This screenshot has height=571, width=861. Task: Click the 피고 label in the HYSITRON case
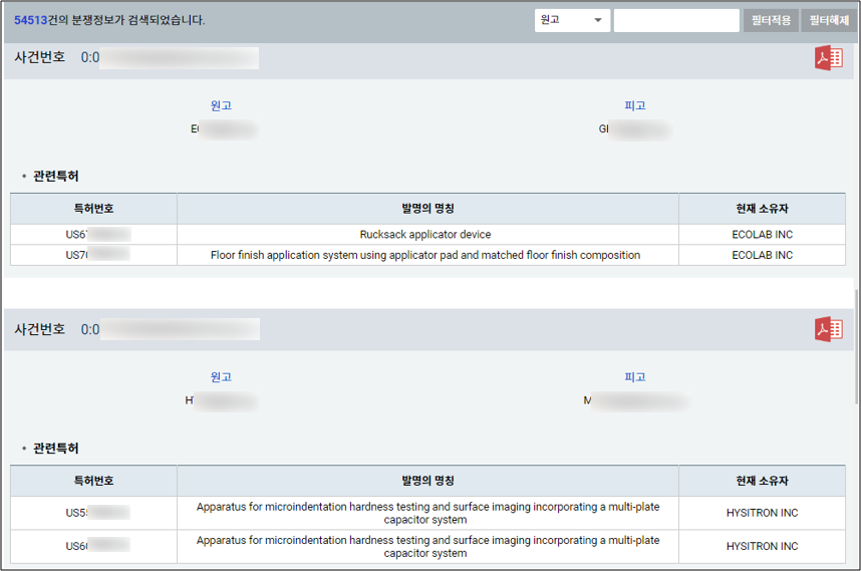635,377
